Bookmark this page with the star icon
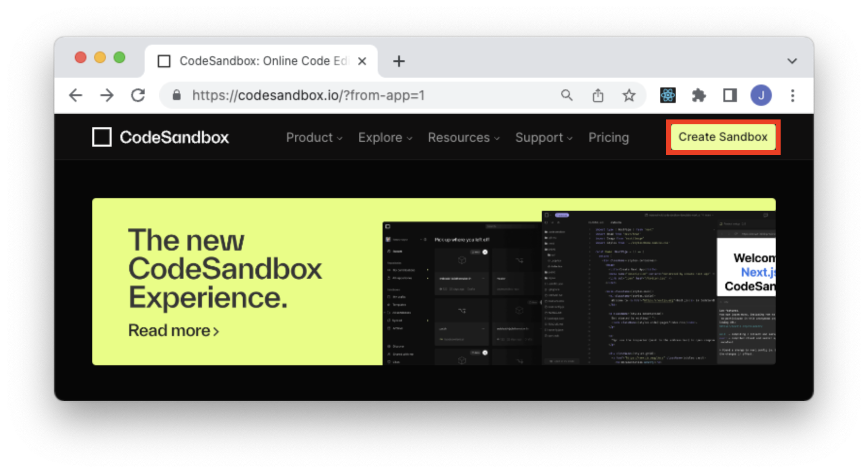Image resolution: width=868 pixels, height=473 pixels. 629,95
